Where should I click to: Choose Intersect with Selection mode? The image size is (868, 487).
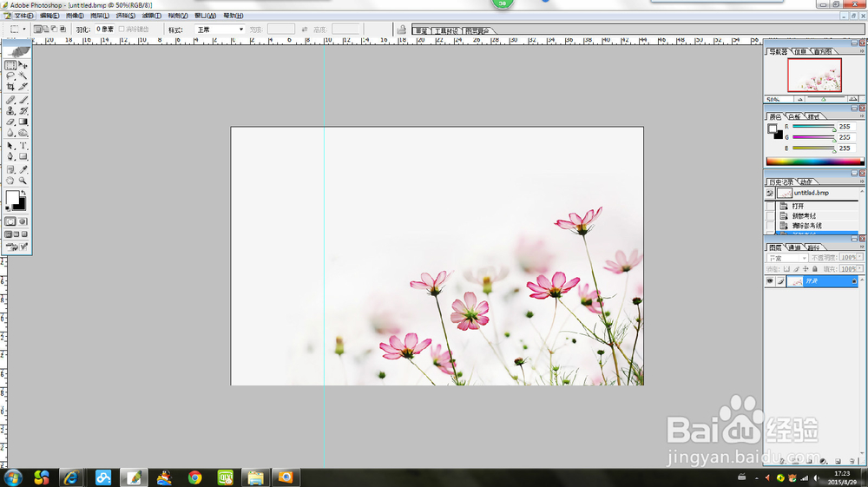click(x=62, y=29)
